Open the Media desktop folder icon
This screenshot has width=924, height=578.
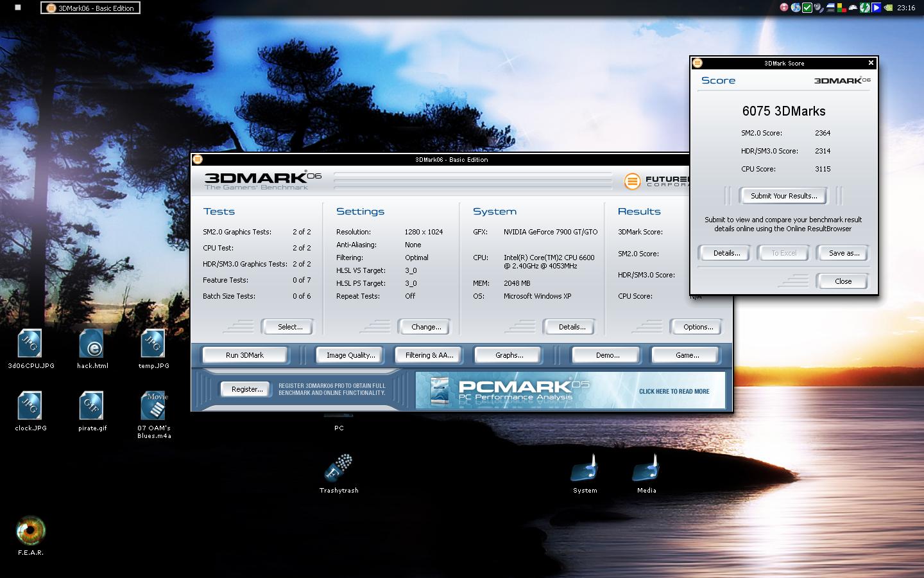[646, 473]
